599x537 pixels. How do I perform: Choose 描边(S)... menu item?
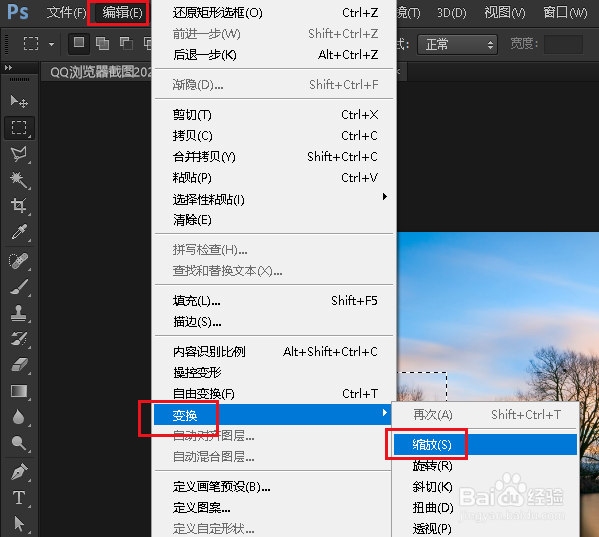tap(274, 322)
